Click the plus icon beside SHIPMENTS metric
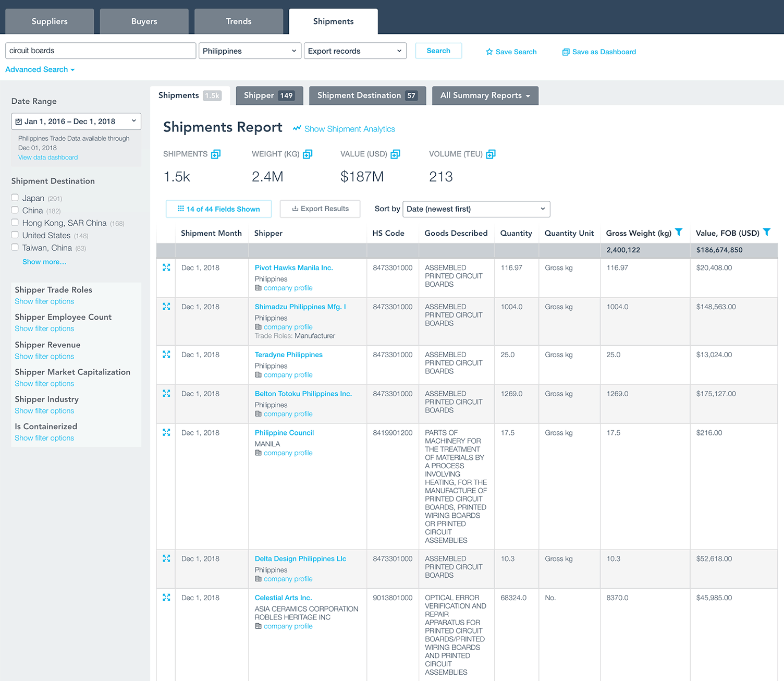This screenshot has height=681, width=784. tap(216, 154)
